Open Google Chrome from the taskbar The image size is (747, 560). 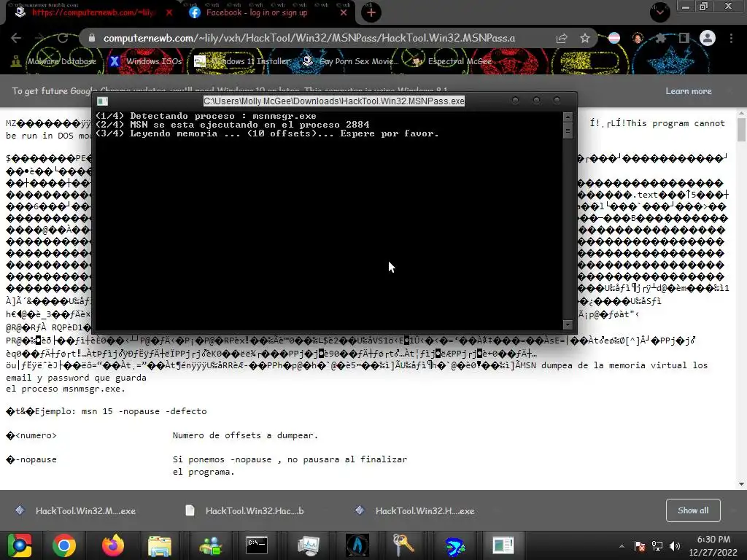tap(64, 545)
